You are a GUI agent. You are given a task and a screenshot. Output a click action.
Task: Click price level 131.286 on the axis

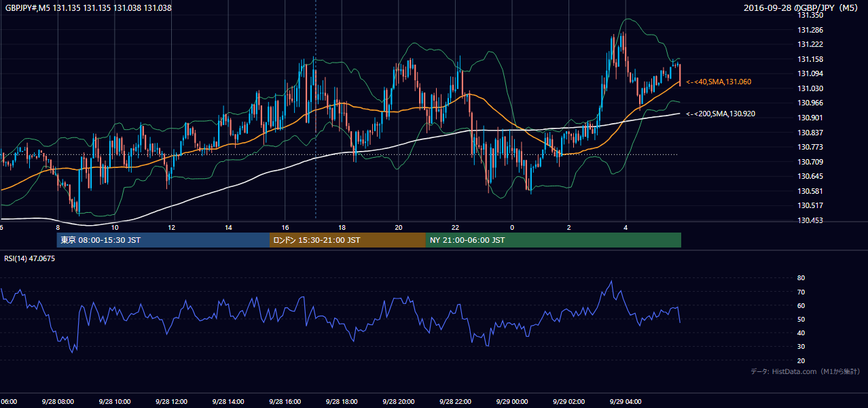click(811, 30)
